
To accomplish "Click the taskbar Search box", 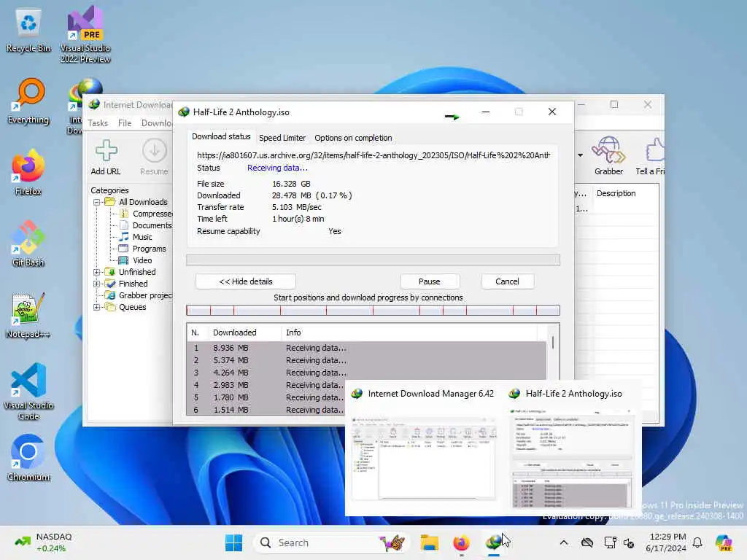I will click(332, 542).
